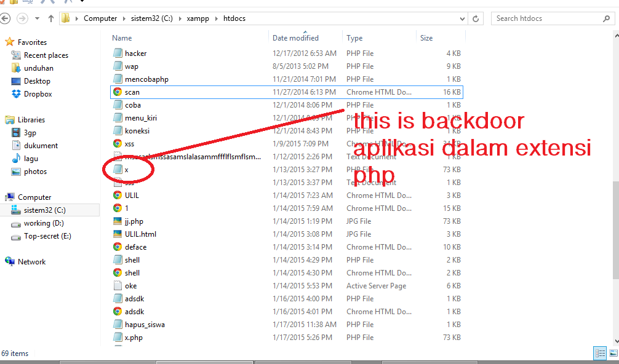Select shell Chrome HTML document
This screenshot has height=364, width=619.
pyautogui.click(x=287, y=273)
